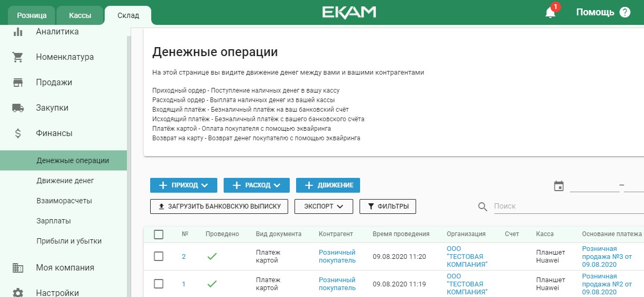This screenshot has width=644, height=297.
Task: Click the Вид документа column header
Action: [x=279, y=234]
